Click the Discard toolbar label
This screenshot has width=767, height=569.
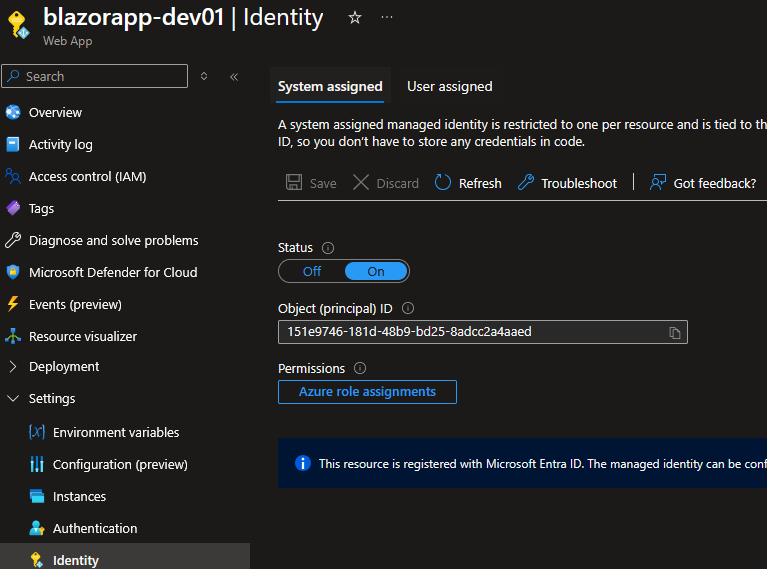[397, 183]
